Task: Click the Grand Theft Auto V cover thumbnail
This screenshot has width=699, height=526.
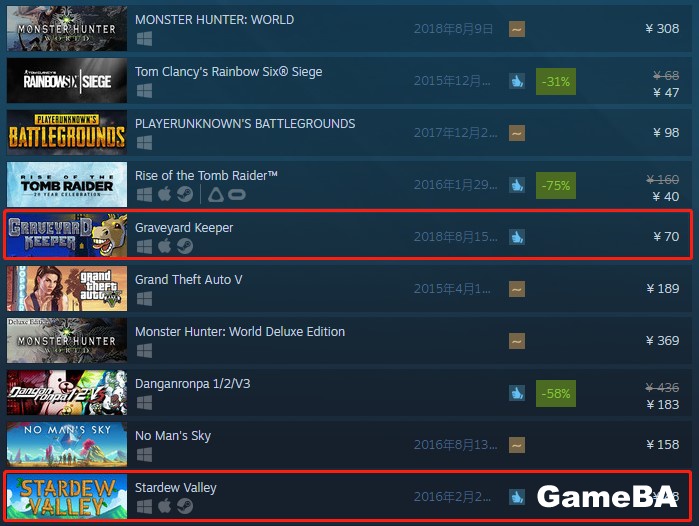Action: pos(67,288)
